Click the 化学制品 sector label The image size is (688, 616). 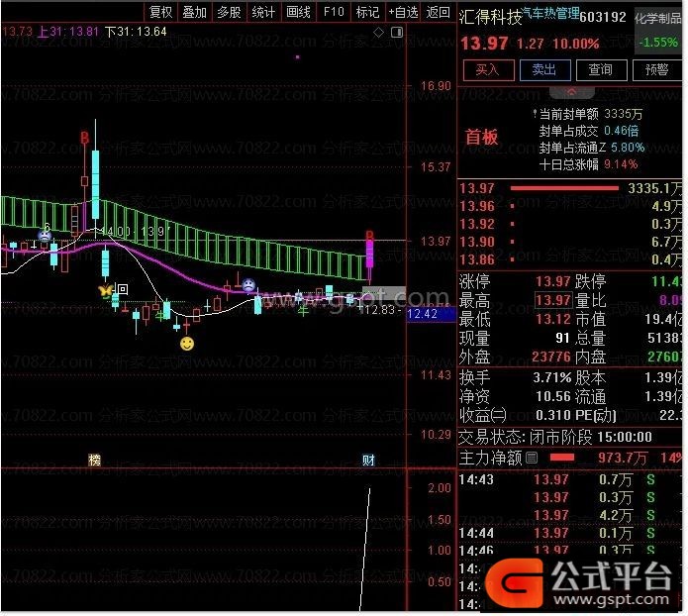(658, 18)
